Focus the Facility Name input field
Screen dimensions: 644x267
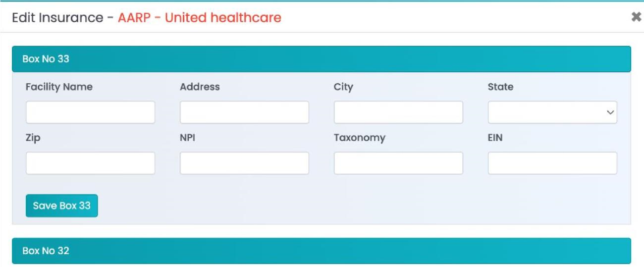coord(90,112)
